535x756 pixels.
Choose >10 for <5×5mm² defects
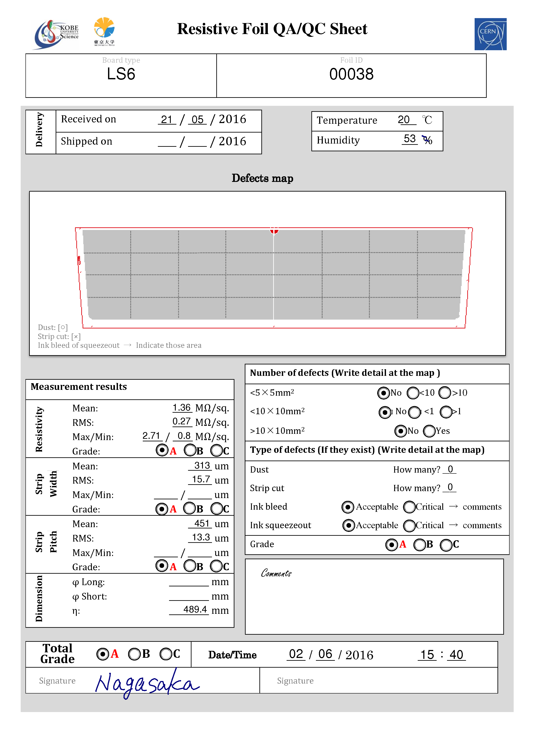click(445, 392)
